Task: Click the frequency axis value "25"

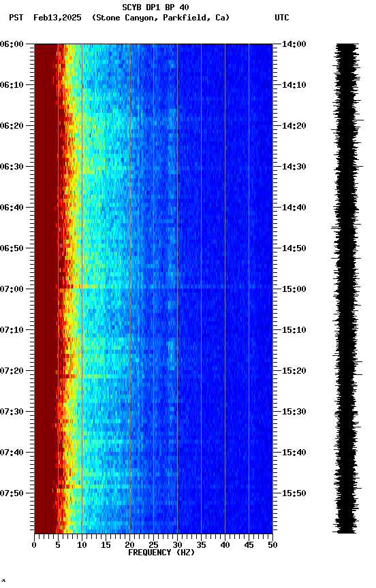Action: coord(153,545)
